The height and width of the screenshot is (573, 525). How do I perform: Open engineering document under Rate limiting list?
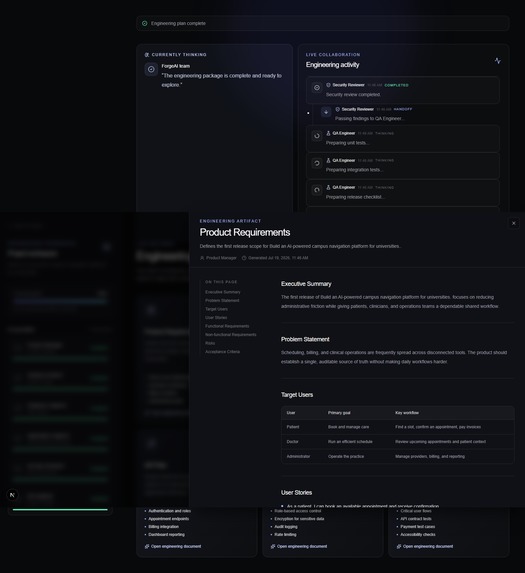(x=299, y=546)
